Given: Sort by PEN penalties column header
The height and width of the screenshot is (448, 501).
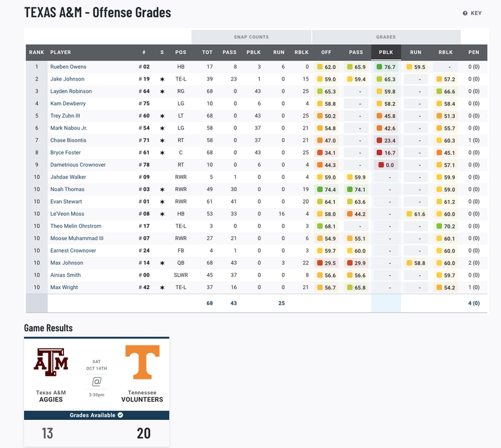Looking at the screenshot, I should click(473, 53).
